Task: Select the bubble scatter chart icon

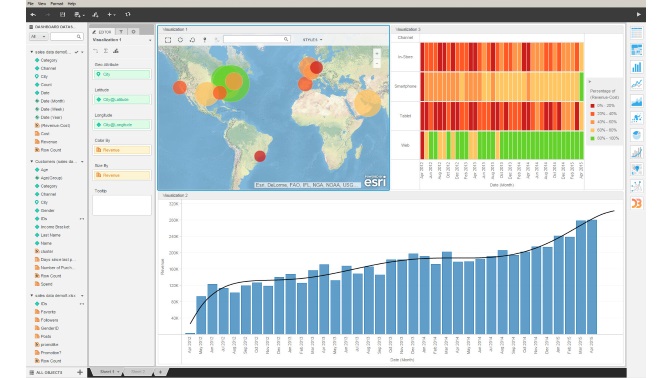Action: coord(636,118)
